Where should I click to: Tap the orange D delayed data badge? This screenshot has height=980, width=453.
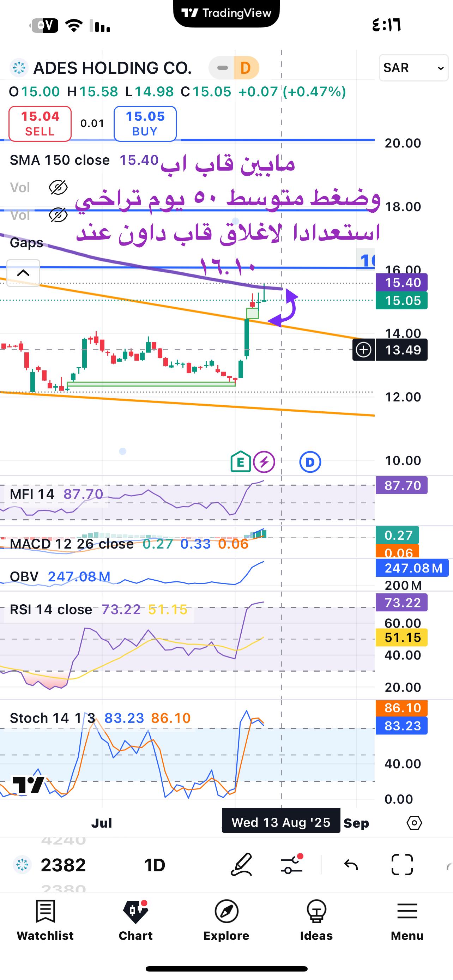coord(246,68)
